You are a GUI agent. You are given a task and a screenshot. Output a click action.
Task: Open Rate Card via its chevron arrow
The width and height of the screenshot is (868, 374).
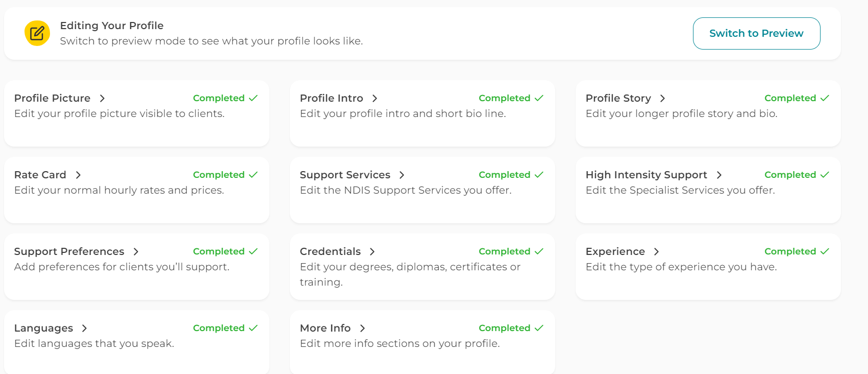click(78, 175)
